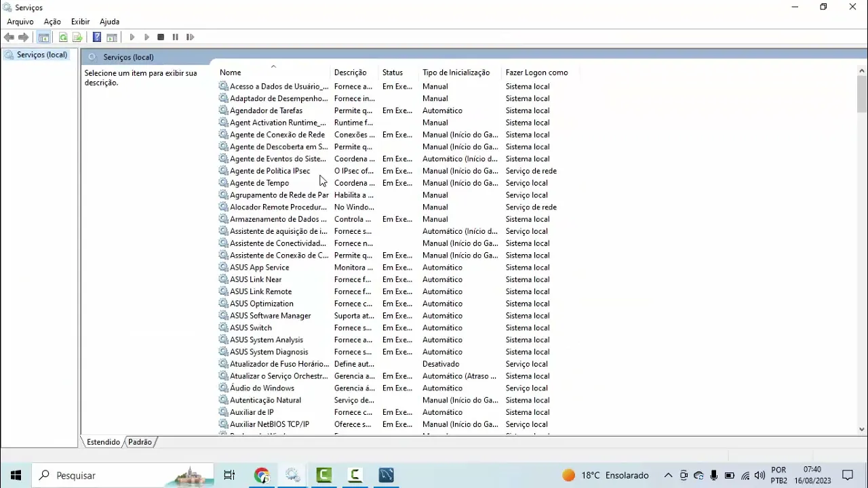Switch to the Padrão tab

pos(140,442)
